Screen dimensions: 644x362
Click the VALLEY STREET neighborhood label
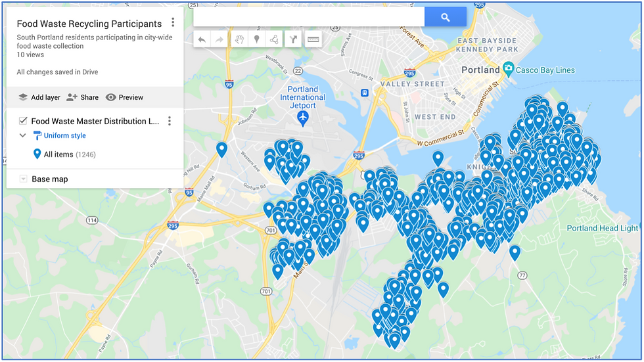click(413, 83)
